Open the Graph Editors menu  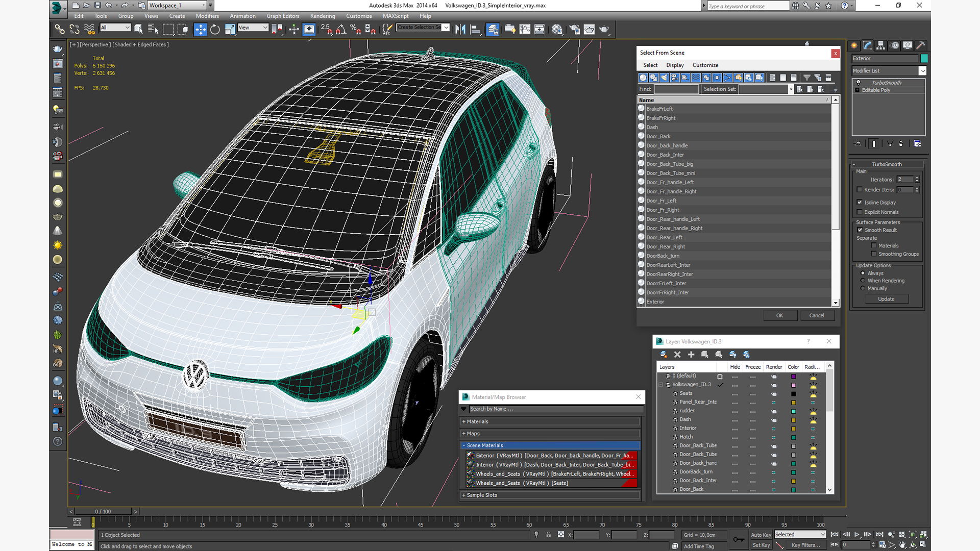283,16
